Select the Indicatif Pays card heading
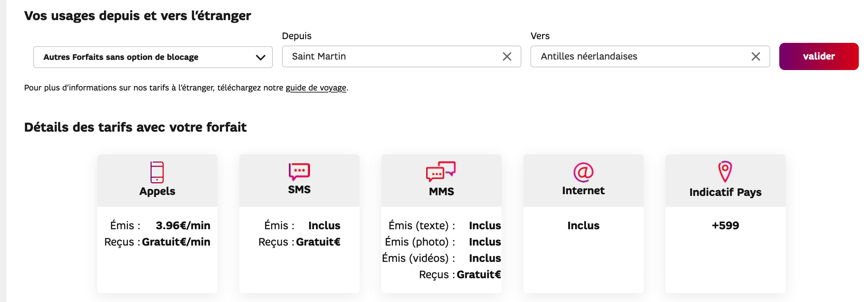The height and width of the screenshot is (302, 868). coord(725,192)
